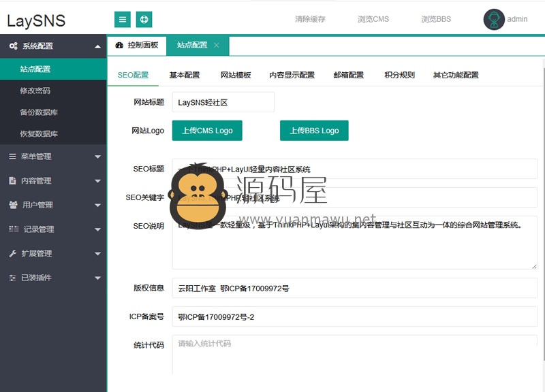The image size is (545, 392).
Task: Click the SEO说明 textarea resize handle
Action: [x=534, y=266]
